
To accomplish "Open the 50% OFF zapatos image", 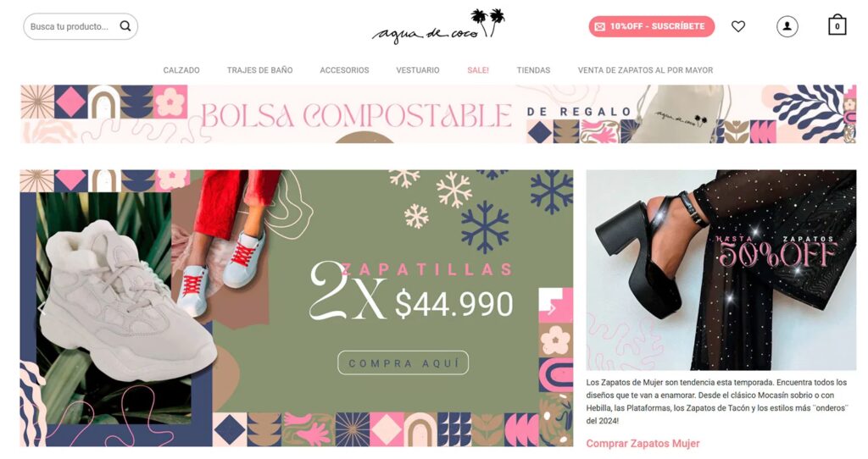I will [x=721, y=270].
